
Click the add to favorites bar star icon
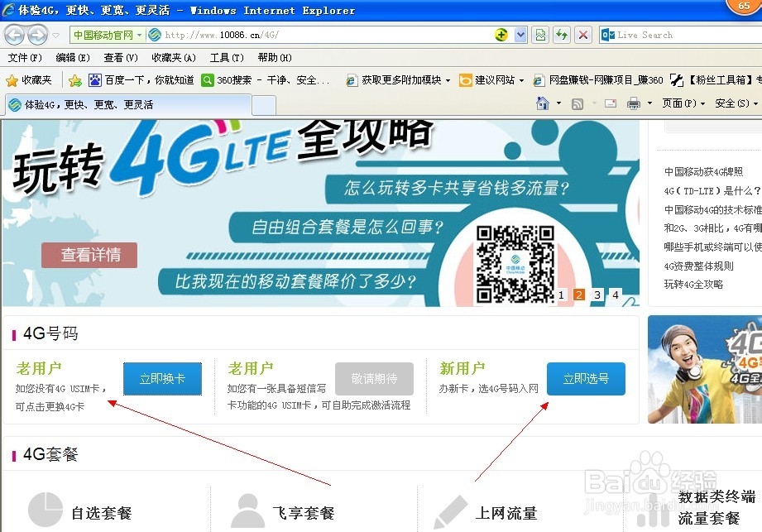(x=74, y=80)
